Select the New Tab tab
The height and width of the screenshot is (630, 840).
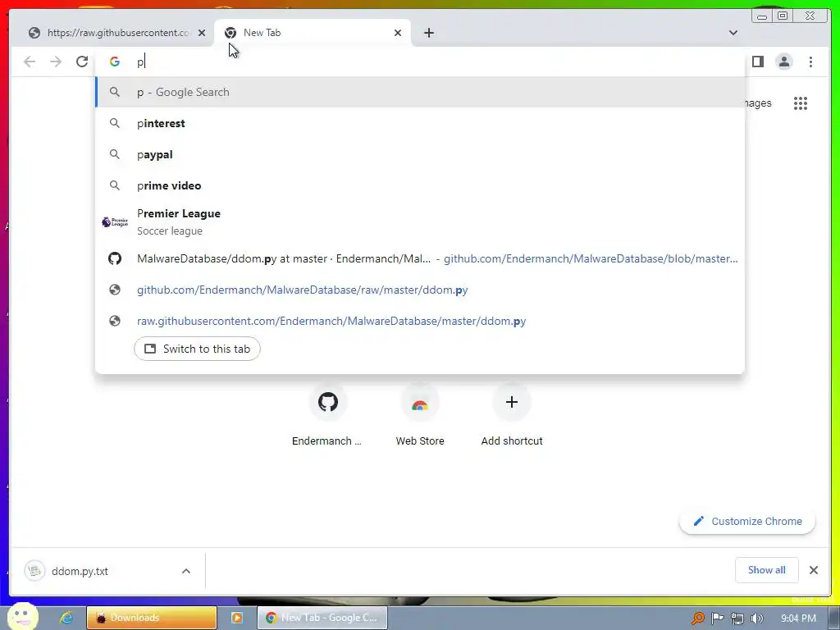click(x=313, y=33)
